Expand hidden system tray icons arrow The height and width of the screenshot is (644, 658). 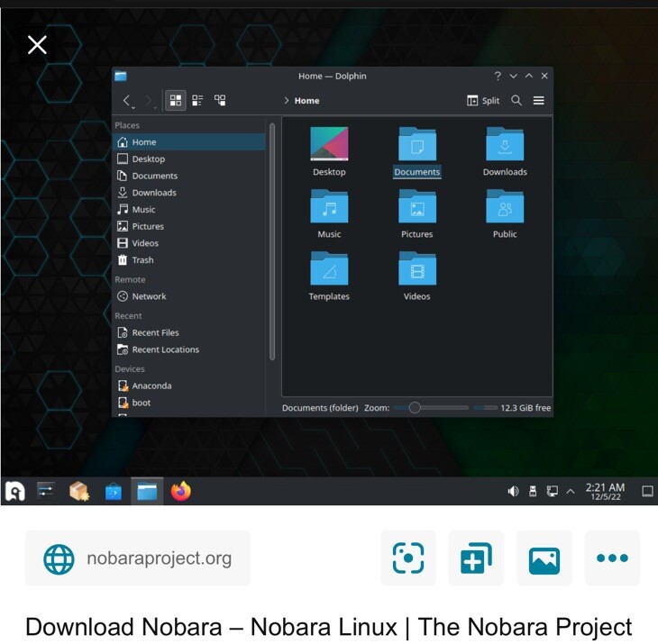pos(571,491)
